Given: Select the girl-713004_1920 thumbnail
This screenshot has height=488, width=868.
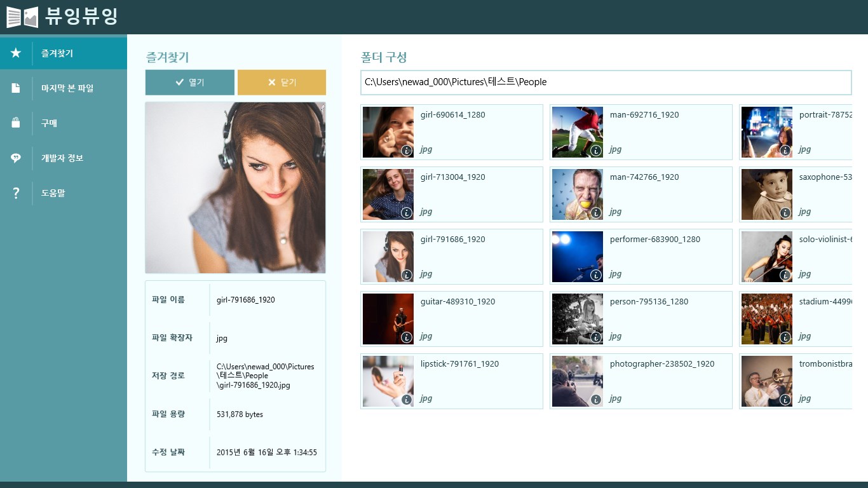Looking at the screenshot, I should (x=388, y=194).
